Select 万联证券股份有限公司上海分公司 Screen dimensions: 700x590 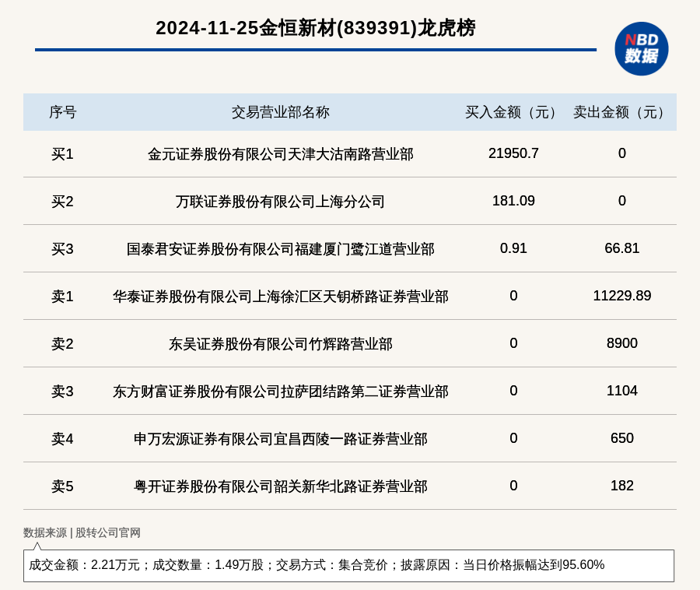tap(280, 202)
